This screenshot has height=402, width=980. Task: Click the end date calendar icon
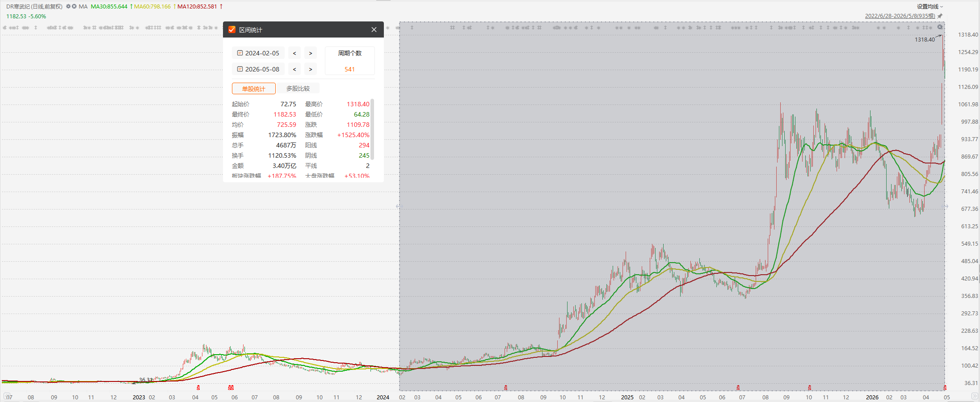[x=240, y=69]
